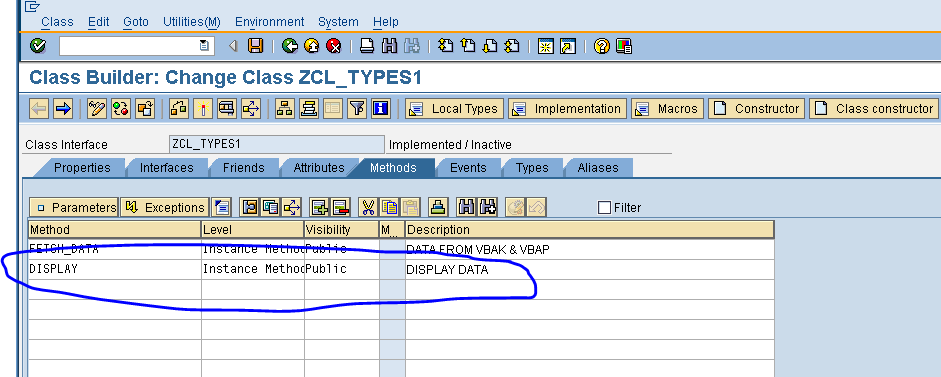Click the Save floppy disk icon

(256, 46)
